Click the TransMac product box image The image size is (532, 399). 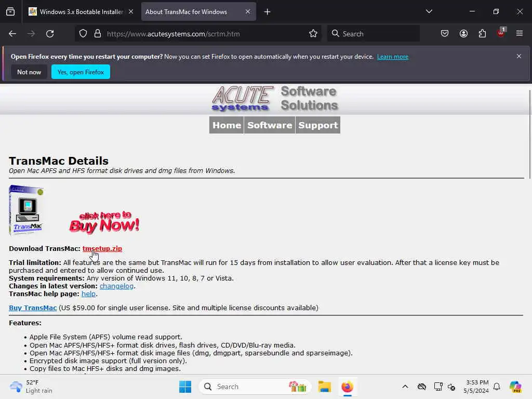coord(26,210)
